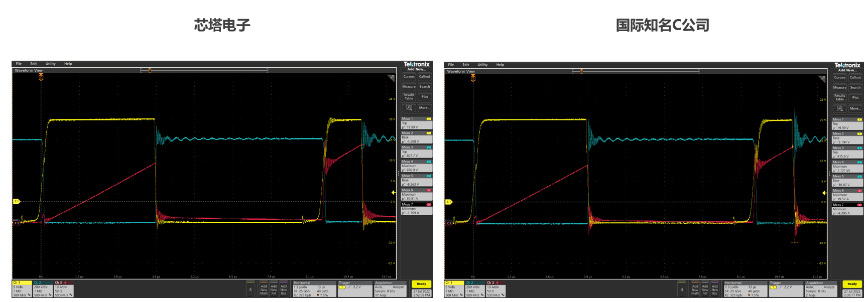Click Cursors button in left scope

409,77
